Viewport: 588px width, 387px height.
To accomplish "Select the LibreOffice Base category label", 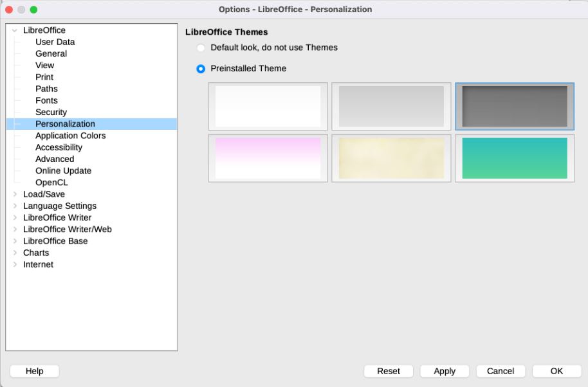I will pos(55,241).
